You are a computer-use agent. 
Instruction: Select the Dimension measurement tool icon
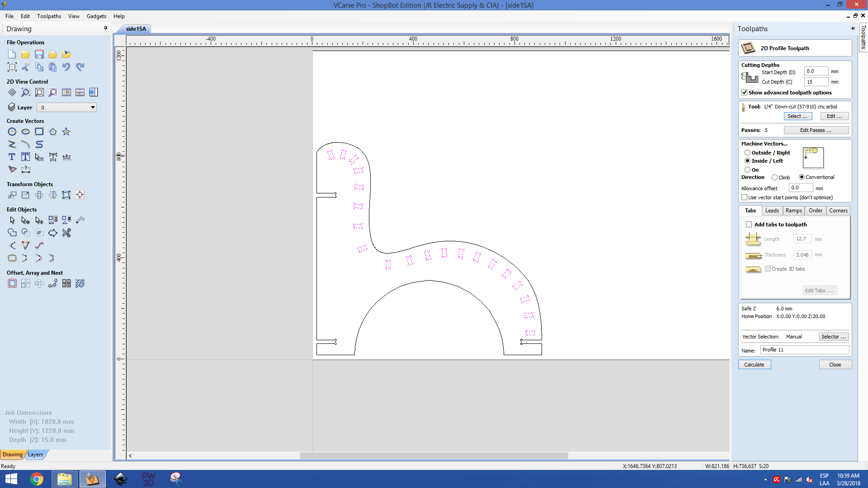pos(26,169)
